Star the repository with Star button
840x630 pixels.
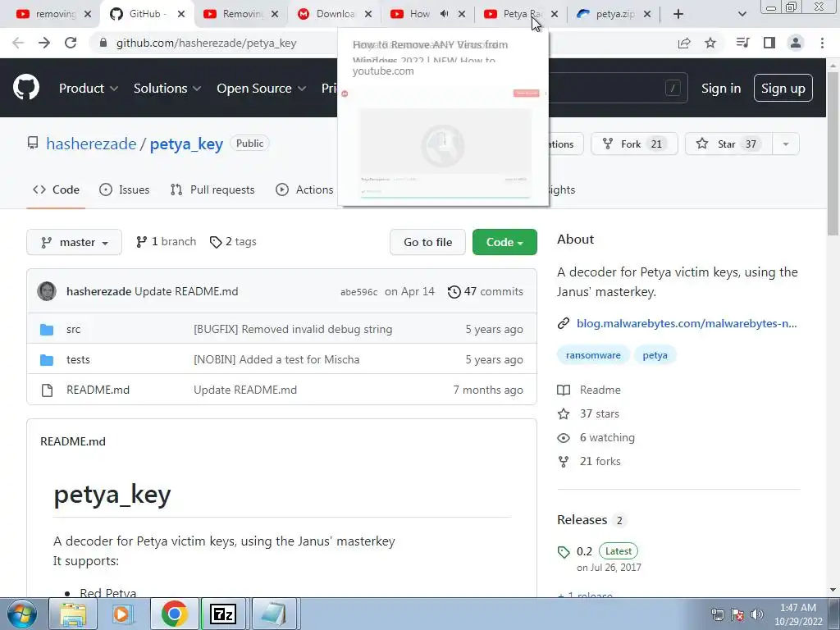click(x=728, y=144)
